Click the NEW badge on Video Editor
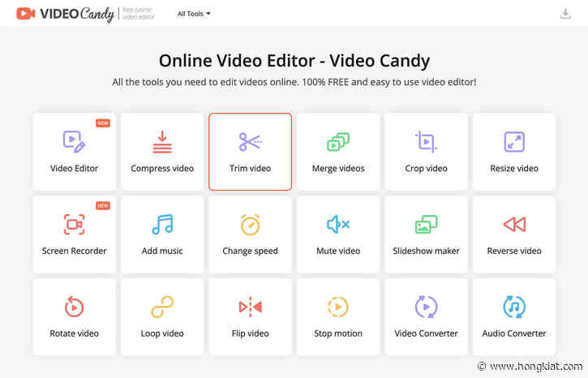The image size is (588, 378). pos(103,123)
